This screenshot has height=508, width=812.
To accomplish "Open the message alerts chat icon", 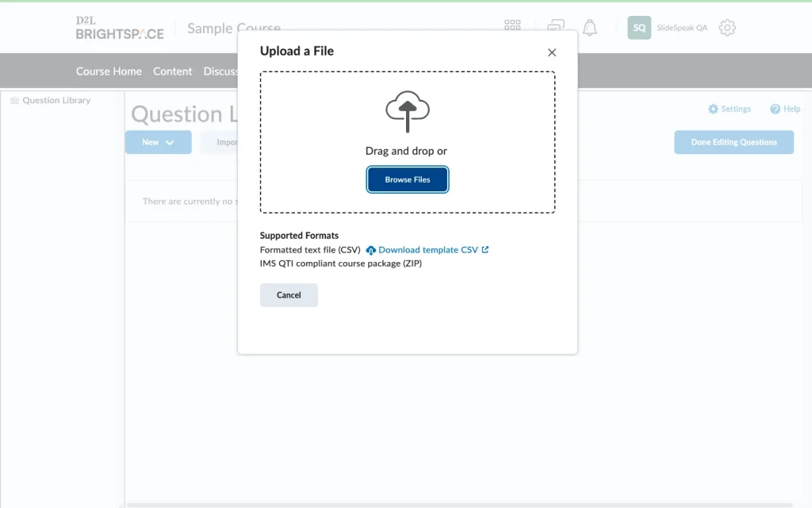I will click(556, 26).
